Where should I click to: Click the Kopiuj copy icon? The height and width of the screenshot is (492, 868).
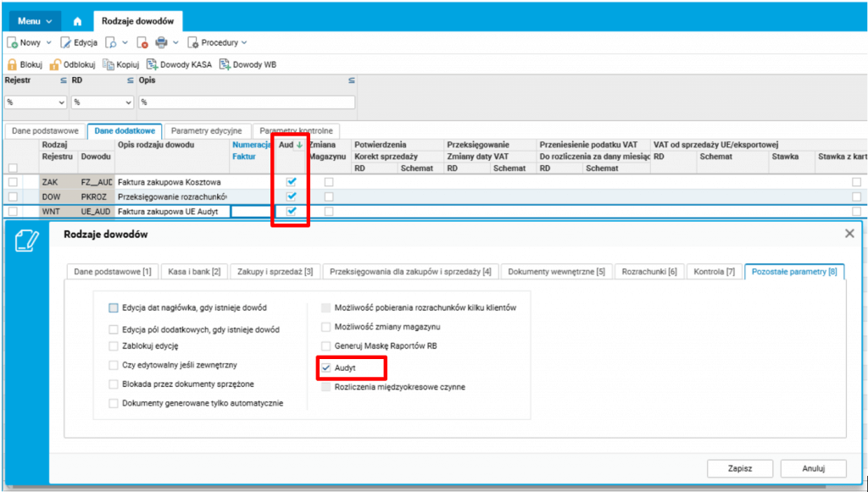coord(108,64)
